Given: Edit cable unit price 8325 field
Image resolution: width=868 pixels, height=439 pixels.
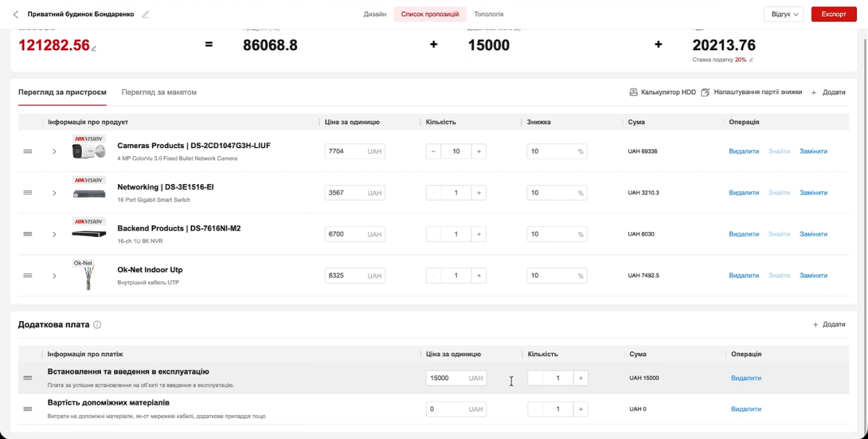Looking at the screenshot, I should 355,275.
